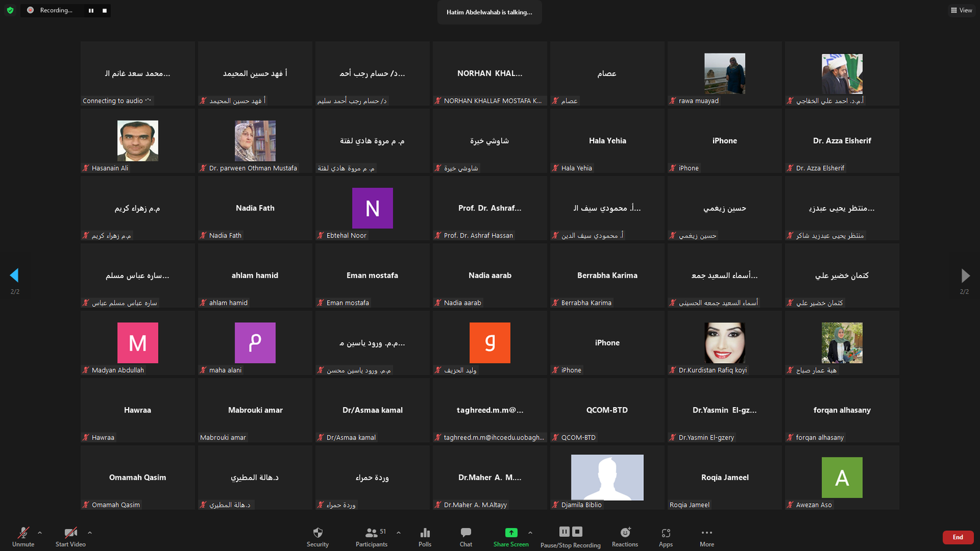
Task: Expand Share Screen options arrow
Action: coord(530,533)
